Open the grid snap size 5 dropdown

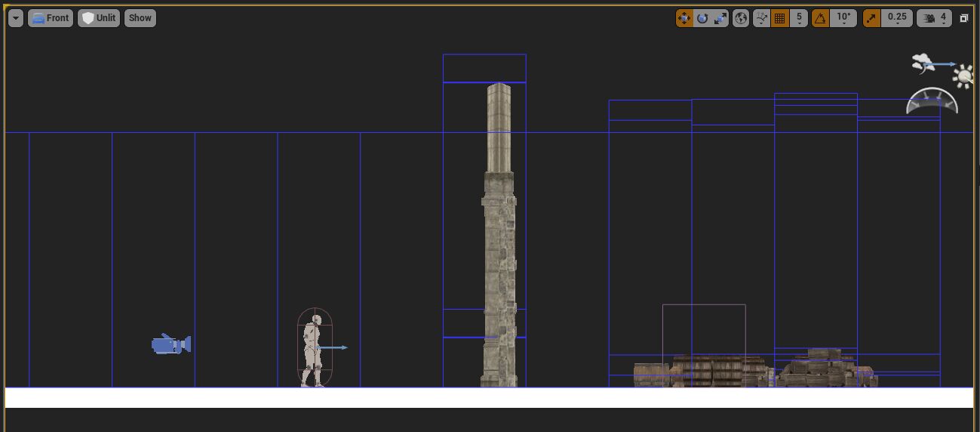(x=799, y=18)
